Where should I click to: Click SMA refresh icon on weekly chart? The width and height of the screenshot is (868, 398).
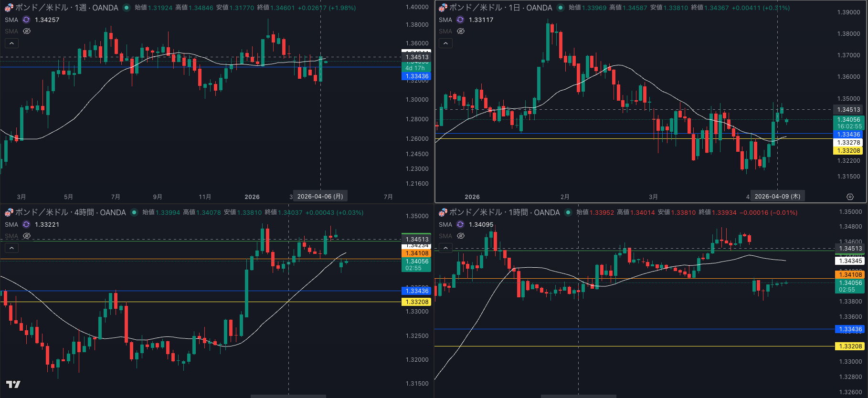[26, 20]
